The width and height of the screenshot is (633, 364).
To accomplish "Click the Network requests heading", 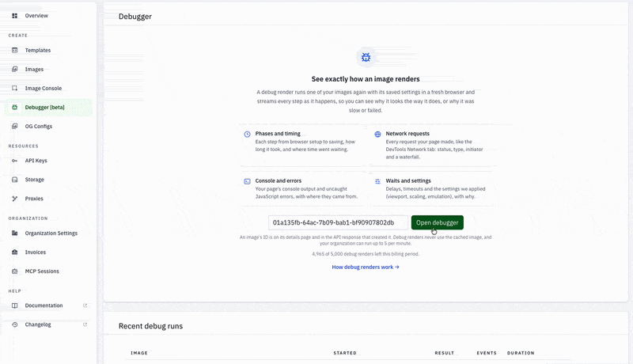I will [x=407, y=134].
